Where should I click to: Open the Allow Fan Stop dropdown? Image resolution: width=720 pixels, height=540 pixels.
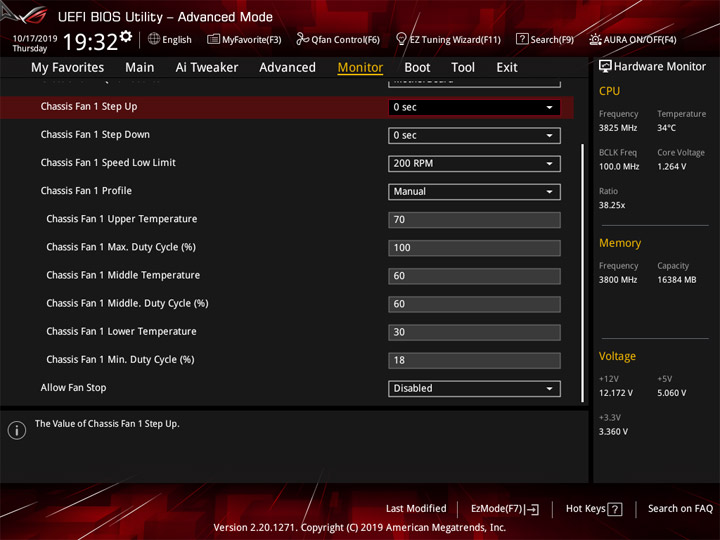(474, 388)
